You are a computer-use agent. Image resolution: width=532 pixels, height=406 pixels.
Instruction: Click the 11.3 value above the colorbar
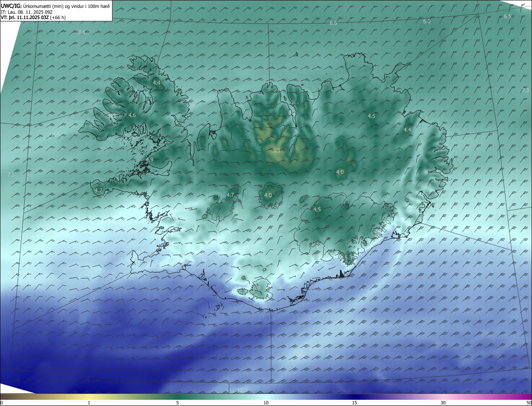click(x=242, y=389)
